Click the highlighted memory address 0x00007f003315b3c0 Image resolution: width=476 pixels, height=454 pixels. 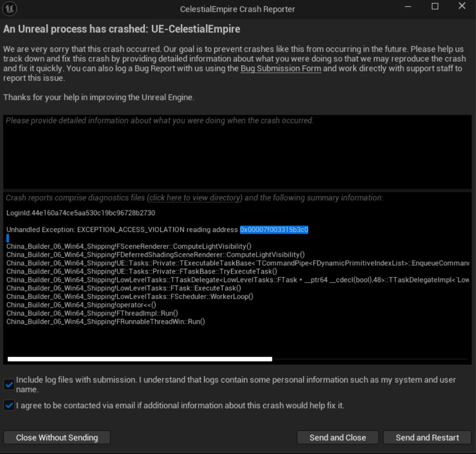274,230
